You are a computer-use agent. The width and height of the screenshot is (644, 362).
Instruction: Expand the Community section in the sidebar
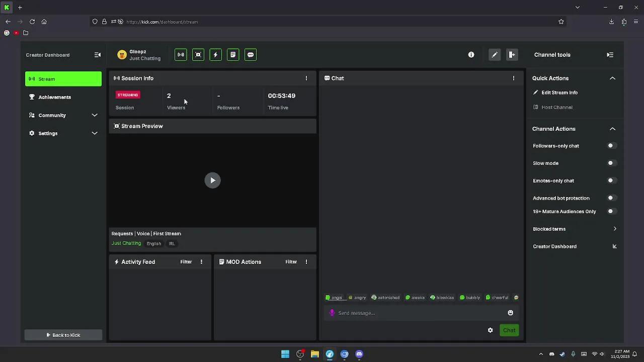coord(63,115)
